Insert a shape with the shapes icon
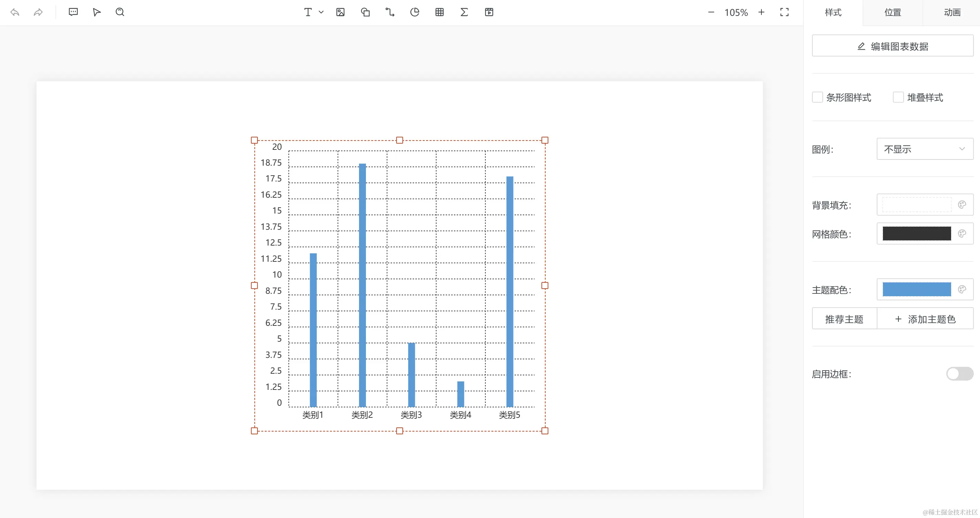The width and height of the screenshot is (980, 518). pos(365,12)
